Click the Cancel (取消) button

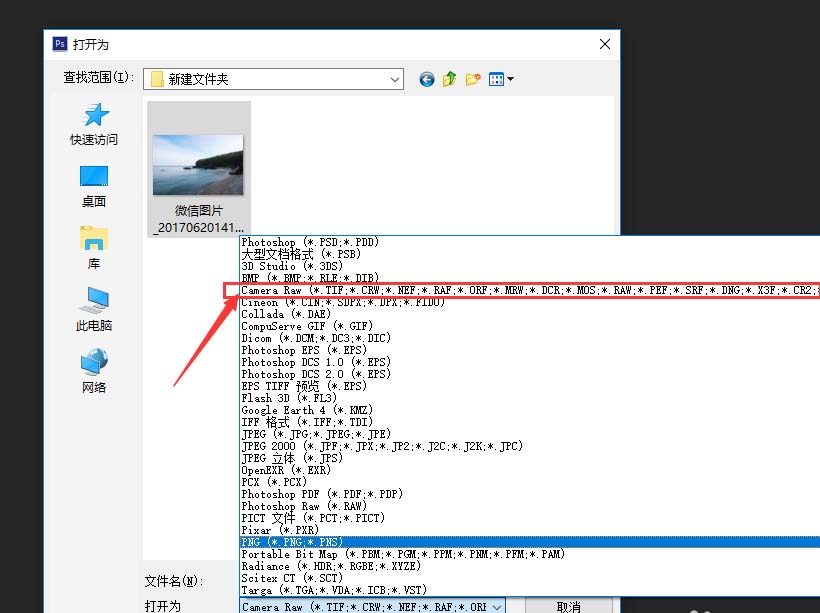click(569, 607)
